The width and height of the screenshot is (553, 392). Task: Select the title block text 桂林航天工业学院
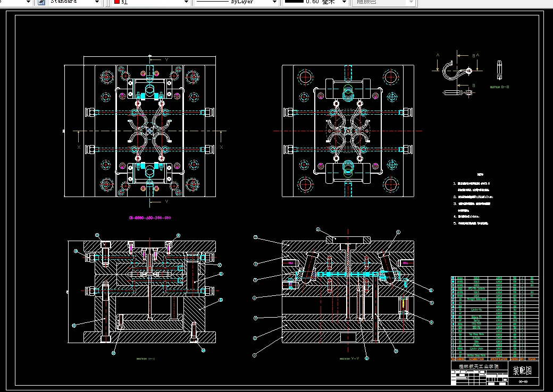point(479,367)
